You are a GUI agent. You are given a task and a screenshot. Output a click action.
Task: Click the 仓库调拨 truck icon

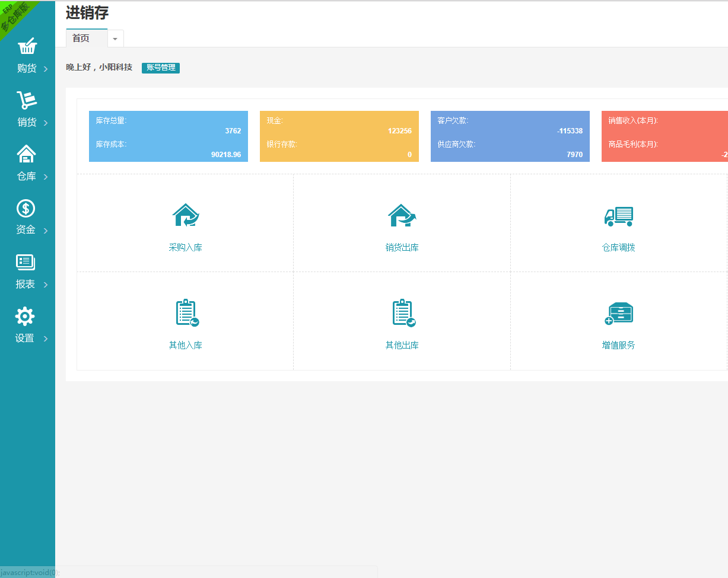click(619, 216)
